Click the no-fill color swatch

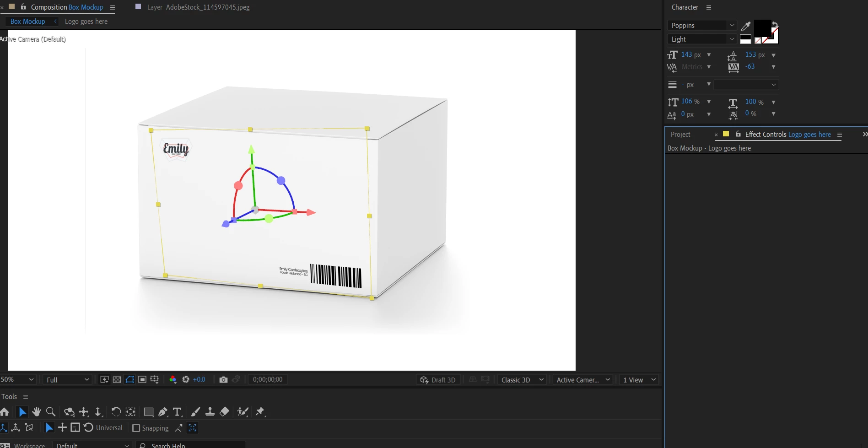(758, 41)
